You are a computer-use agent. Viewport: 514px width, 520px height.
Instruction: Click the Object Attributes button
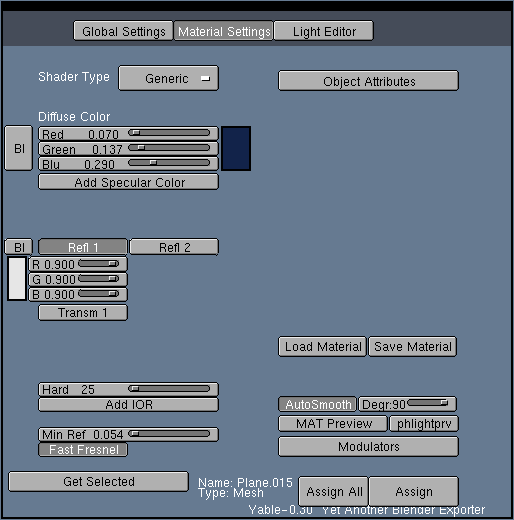tap(368, 81)
